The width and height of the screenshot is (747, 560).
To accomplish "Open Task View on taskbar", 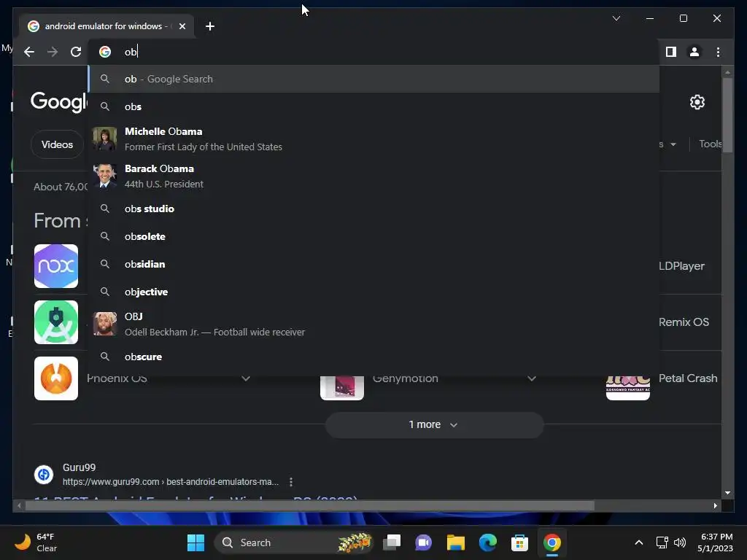I will coord(392,542).
